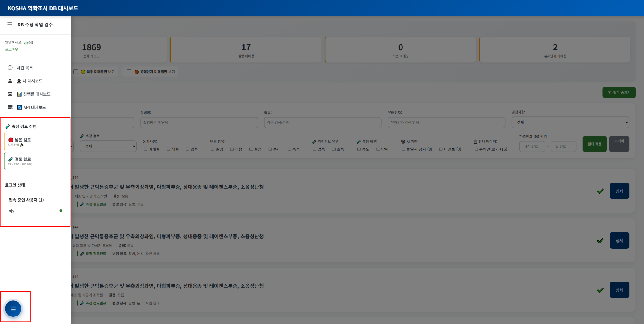Click the 끝 번호 input field

coord(563,146)
